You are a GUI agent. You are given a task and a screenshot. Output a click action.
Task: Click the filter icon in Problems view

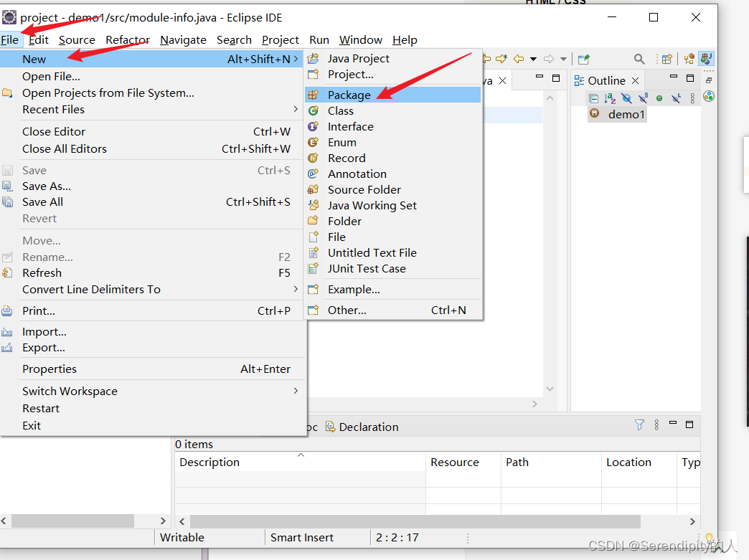tap(640, 425)
